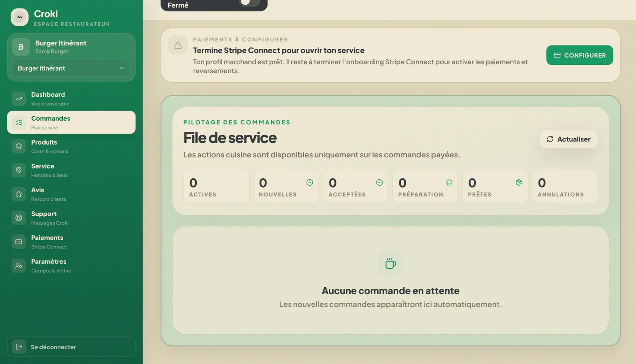Click "Samir Burger" owner name
The image size is (636, 364).
pyautogui.click(x=52, y=51)
